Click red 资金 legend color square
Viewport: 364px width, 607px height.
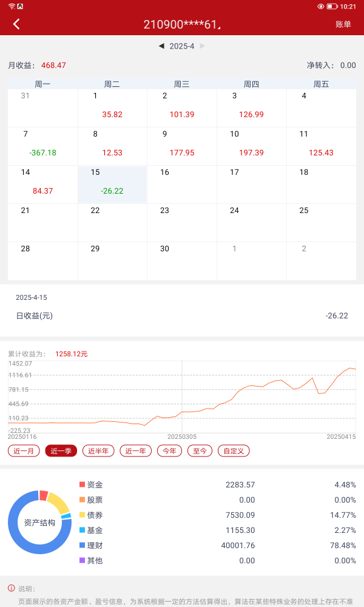pyautogui.click(x=82, y=484)
